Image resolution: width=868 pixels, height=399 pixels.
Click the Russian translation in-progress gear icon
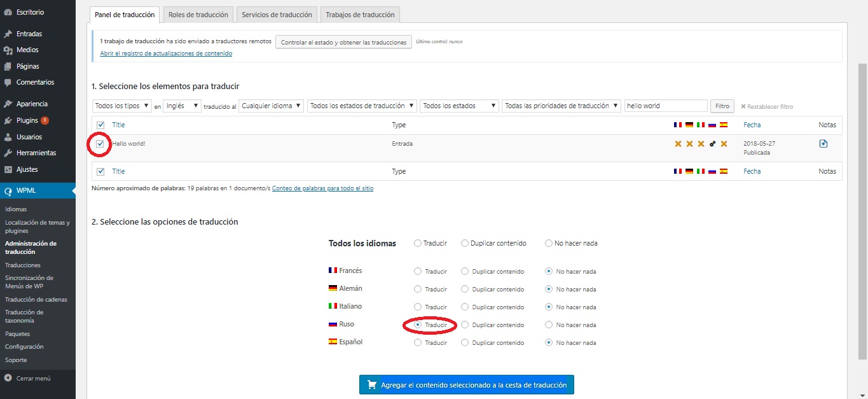[712, 144]
